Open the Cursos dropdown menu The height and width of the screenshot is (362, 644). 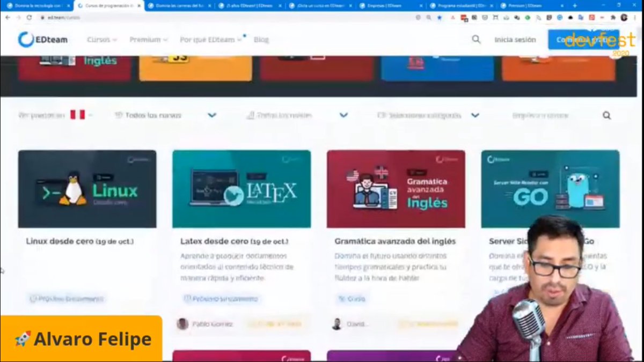pos(102,40)
